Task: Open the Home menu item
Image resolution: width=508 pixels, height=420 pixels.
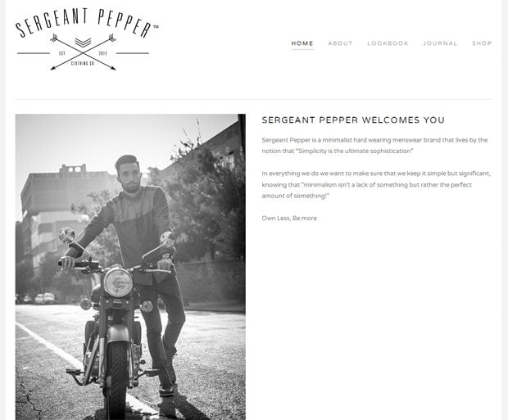Action: [302, 43]
